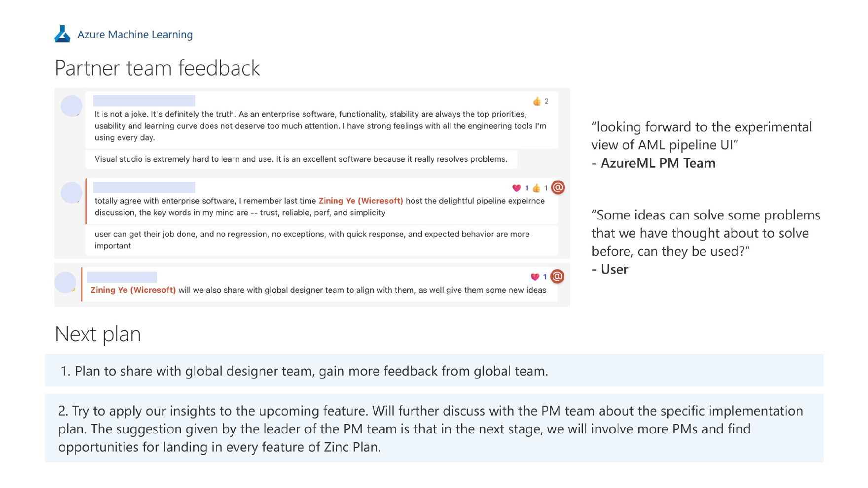Click the 'It is not a joke' message text
Image resolution: width=868 pixels, height=488 pixels.
(321, 126)
